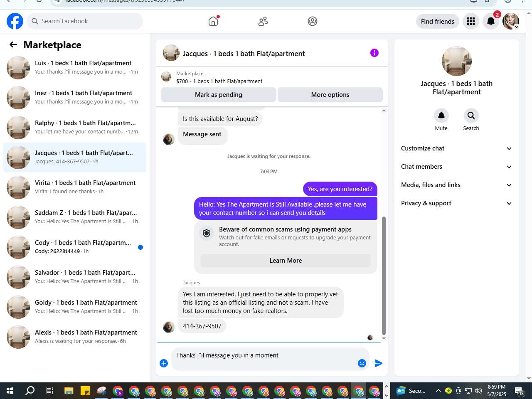Open the Seco... Outlook taskbar item

[x=411, y=391]
